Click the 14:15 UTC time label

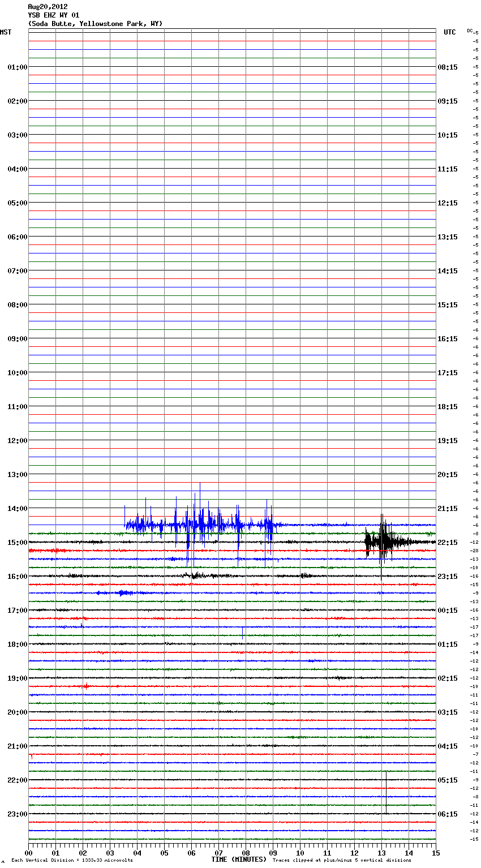448,271
